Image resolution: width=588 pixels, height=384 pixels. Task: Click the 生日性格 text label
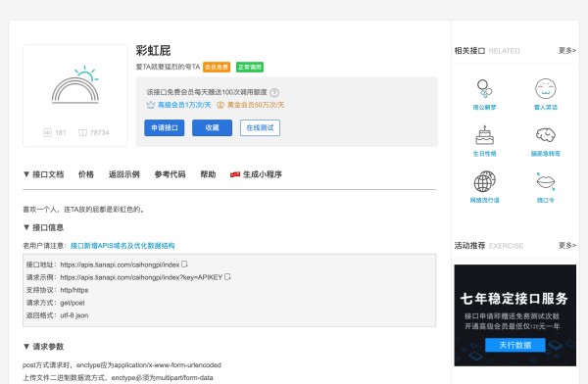(x=484, y=154)
